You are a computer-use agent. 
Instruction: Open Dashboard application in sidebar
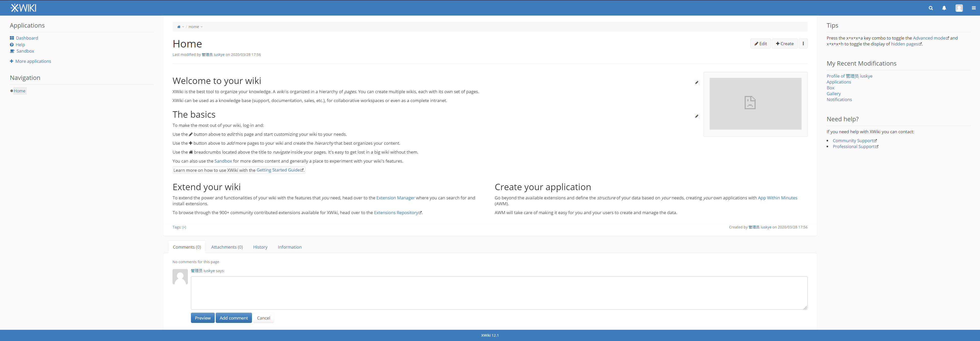tap(27, 38)
